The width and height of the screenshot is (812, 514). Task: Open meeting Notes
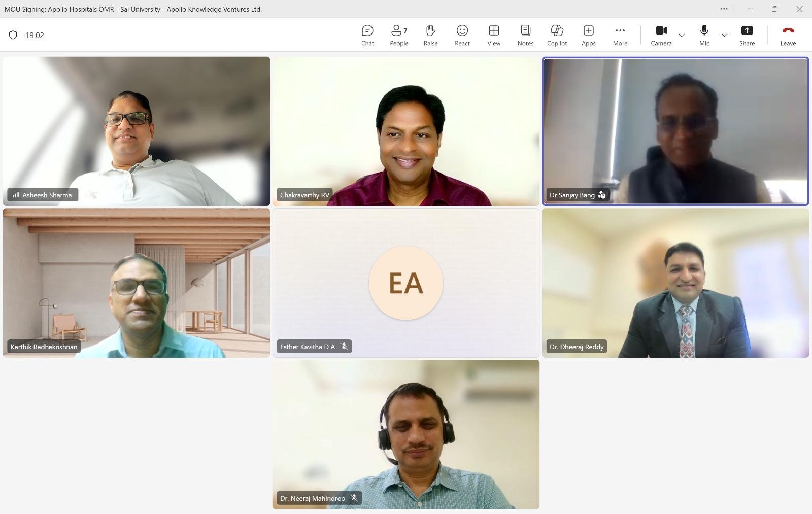pos(525,36)
